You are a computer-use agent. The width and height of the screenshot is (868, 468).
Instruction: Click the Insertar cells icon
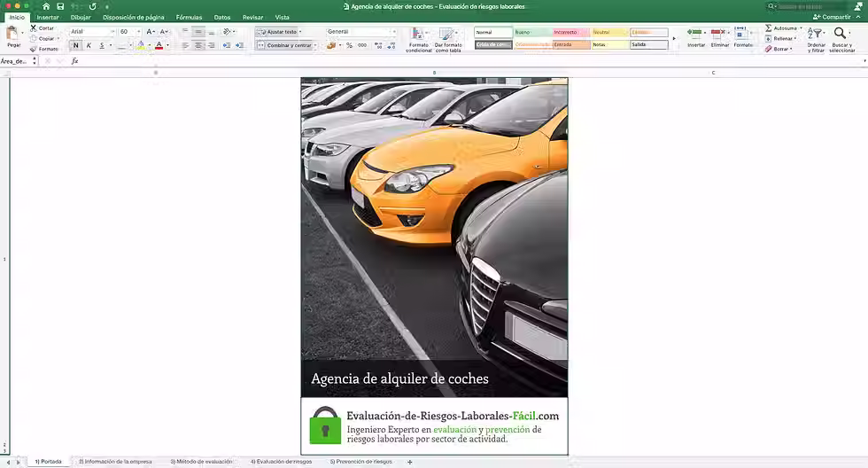pos(695,33)
